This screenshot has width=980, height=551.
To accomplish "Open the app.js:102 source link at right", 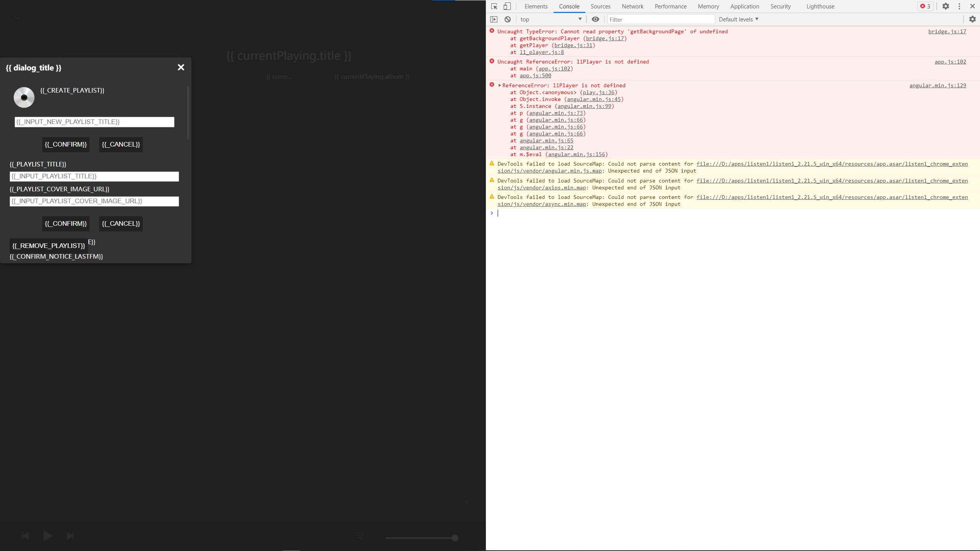I will click(x=950, y=62).
